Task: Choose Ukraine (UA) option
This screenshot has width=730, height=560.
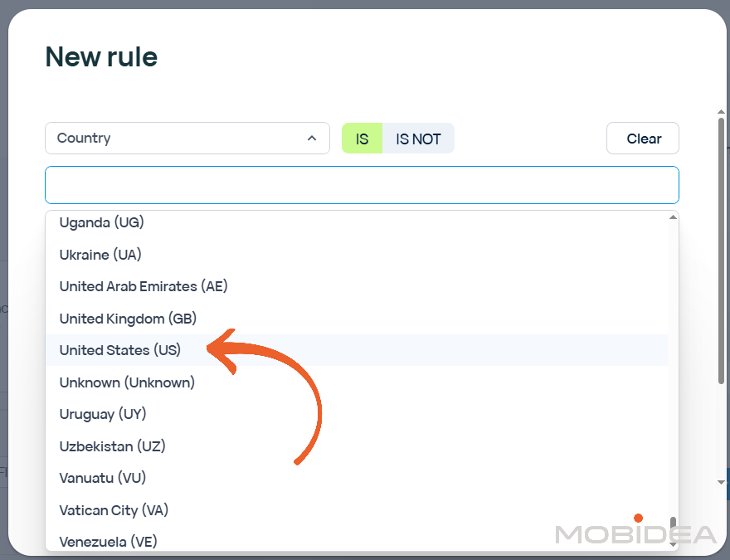Action: pyautogui.click(x=100, y=255)
